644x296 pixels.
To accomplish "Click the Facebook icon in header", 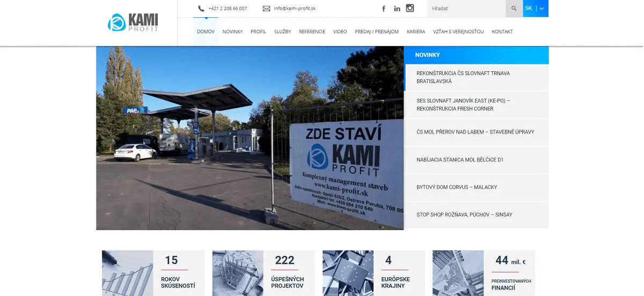I will click(x=383, y=9).
